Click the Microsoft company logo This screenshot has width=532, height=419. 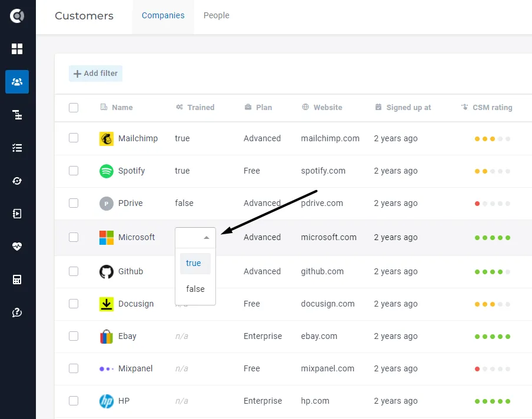106,238
